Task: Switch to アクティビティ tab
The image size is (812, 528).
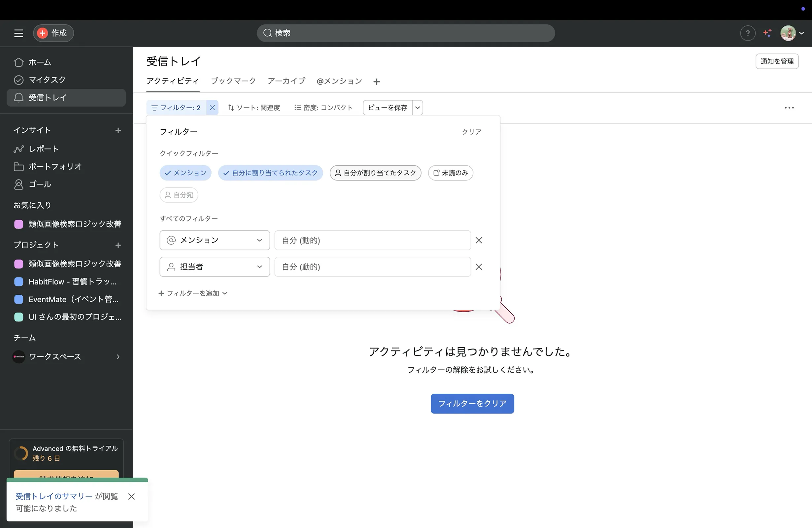Action: tap(173, 81)
